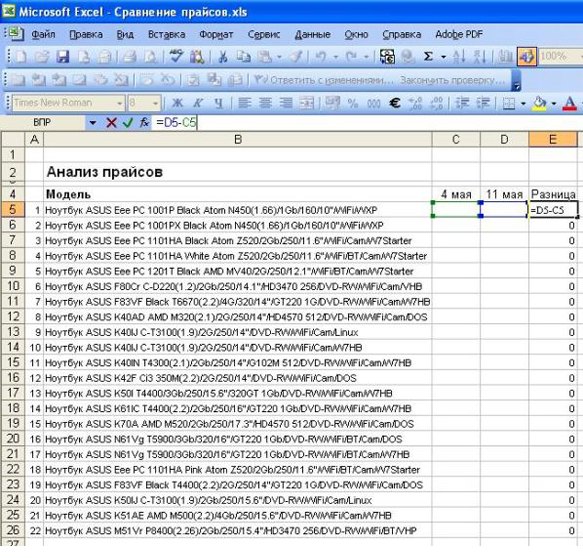583x558 pixels.
Task: Open the Файл menu
Action: [43, 34]
